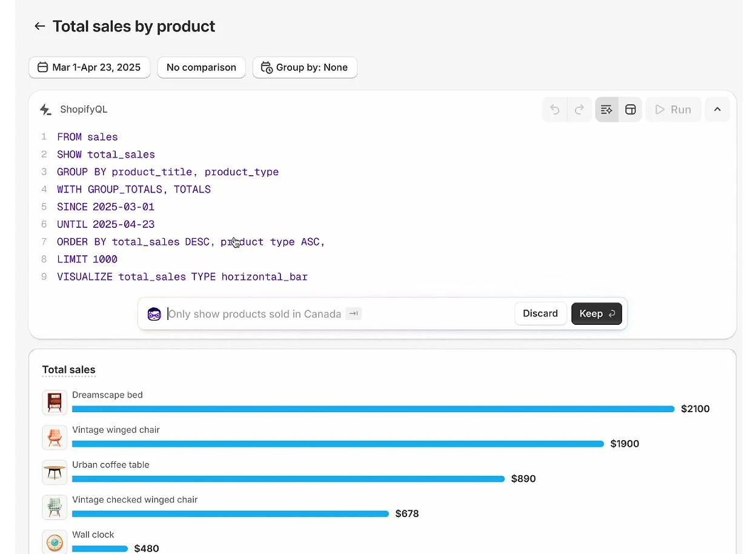Click the undo arrow in the editor
The width and height of the screenshot is (756, 554).
pos(554,110)
